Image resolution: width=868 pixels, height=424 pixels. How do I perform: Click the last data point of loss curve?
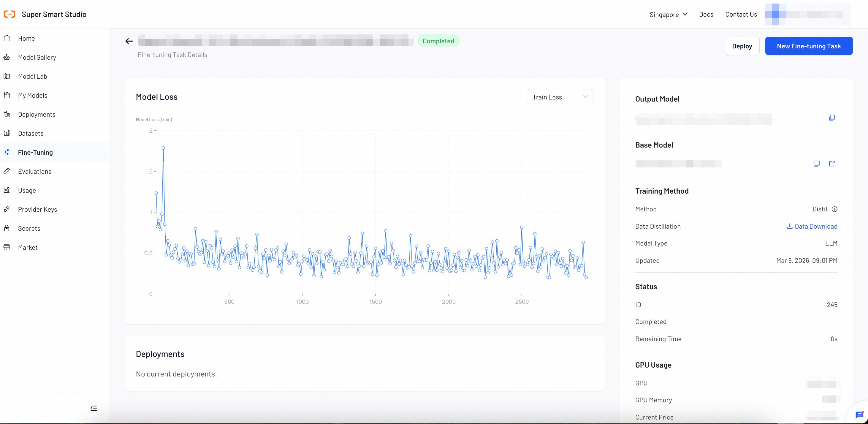pyautogui.click(x=586, y=277)
